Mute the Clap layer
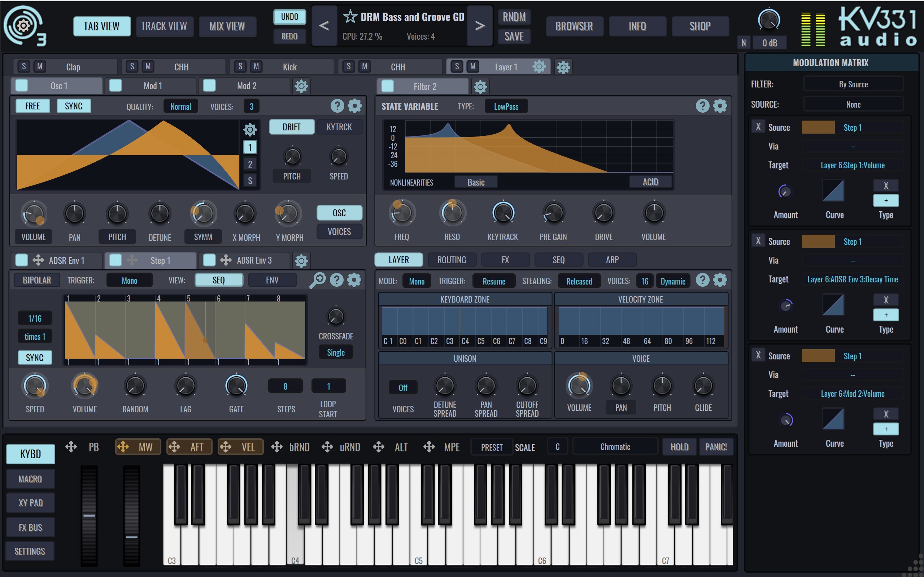Viewport: 924px width, 577px height. point(39,66)
